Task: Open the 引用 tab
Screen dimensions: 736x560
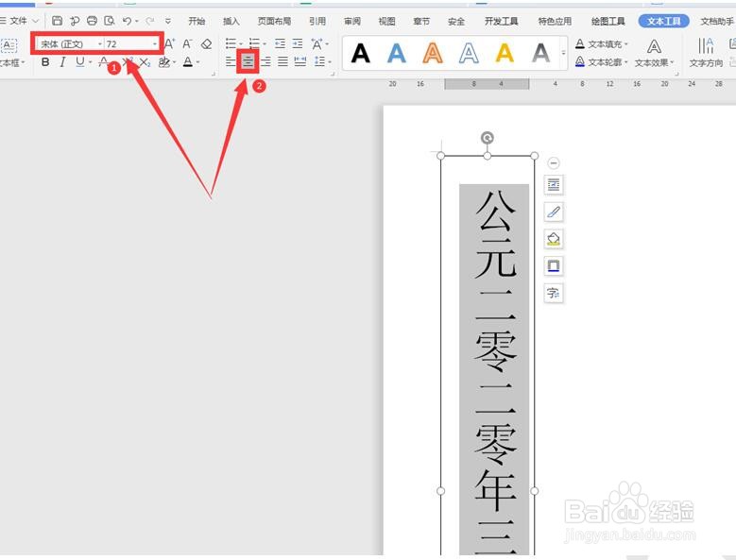Action: click(317, 21)
